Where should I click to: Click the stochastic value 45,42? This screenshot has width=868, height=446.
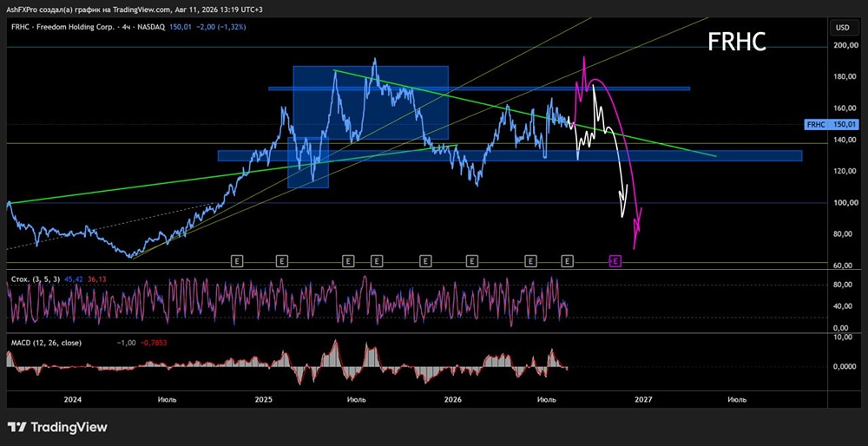(x=74, y=280)
